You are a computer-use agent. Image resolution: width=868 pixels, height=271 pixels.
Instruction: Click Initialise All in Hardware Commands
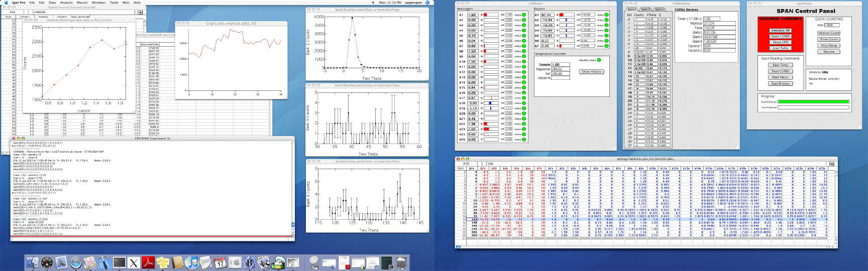(781, 31)
